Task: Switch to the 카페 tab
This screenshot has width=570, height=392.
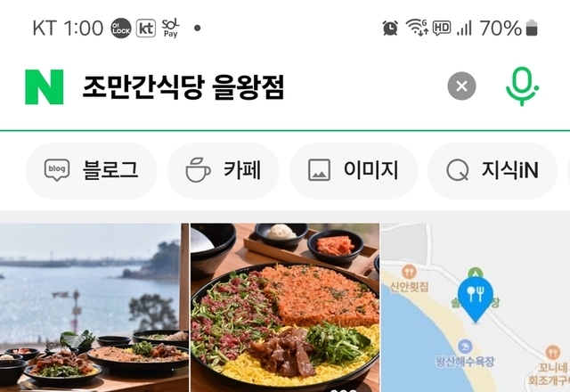Action: pyautogui.click(x=223, y=170)
